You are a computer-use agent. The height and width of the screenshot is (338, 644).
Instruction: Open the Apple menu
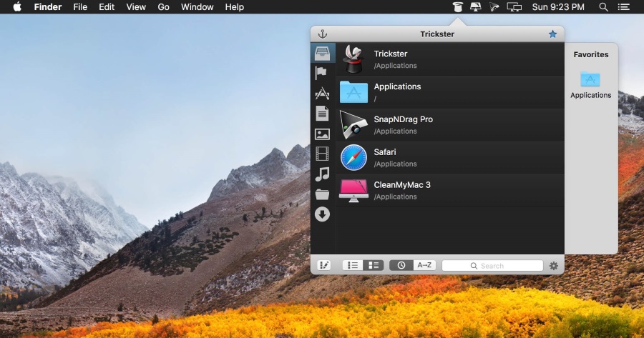pos(17,6)
